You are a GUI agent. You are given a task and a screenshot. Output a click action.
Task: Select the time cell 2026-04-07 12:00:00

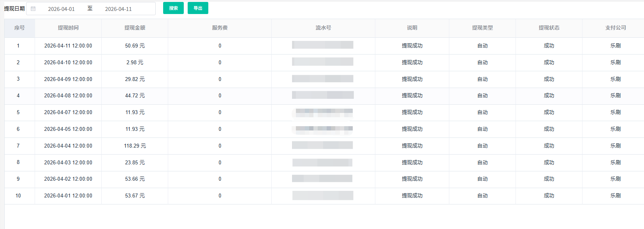pyautogui.click(x=68, y=113)
